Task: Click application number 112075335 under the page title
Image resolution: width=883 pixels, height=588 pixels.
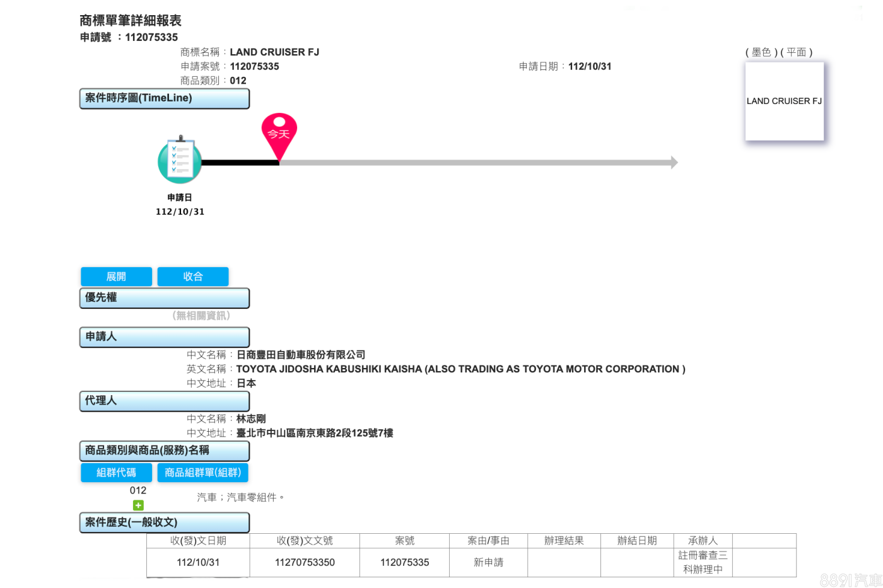Action: (x=151, y=37)
